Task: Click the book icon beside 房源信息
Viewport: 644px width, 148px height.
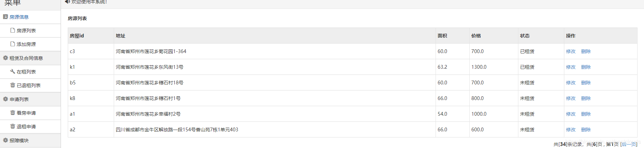Action: click(5, 17)
